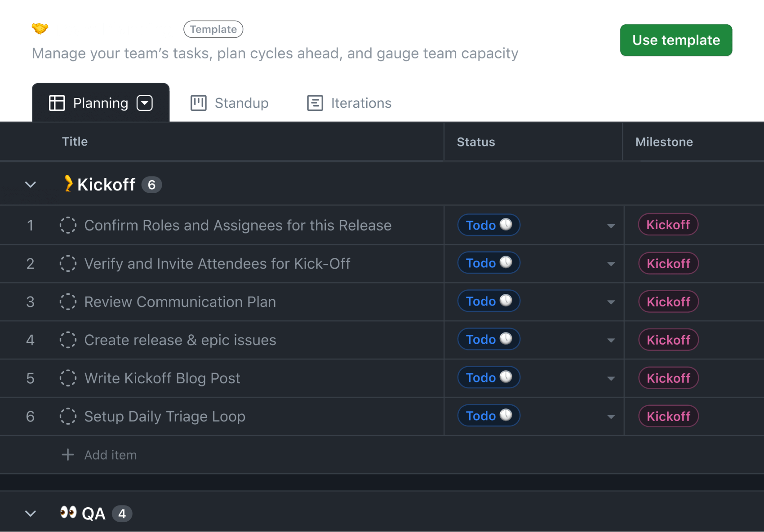Viewport: 764px width, 532px height.
Task: Open the status dropdown for Create release & epic issues
Action: pyautogui.click(x=611, y=340)
